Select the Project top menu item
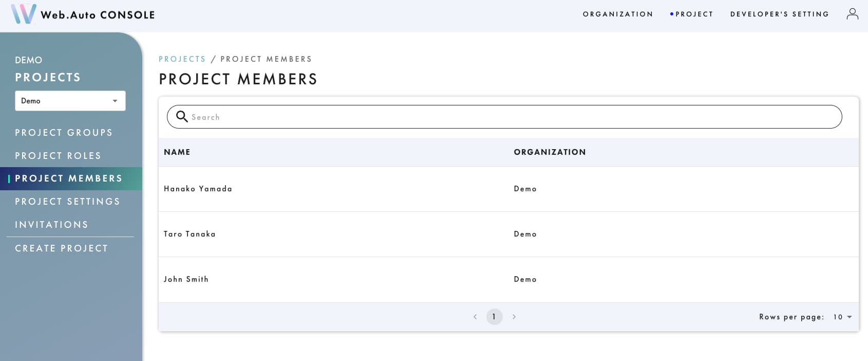The height and width of the screenshot is (361, 868). (x=694, y=14)
